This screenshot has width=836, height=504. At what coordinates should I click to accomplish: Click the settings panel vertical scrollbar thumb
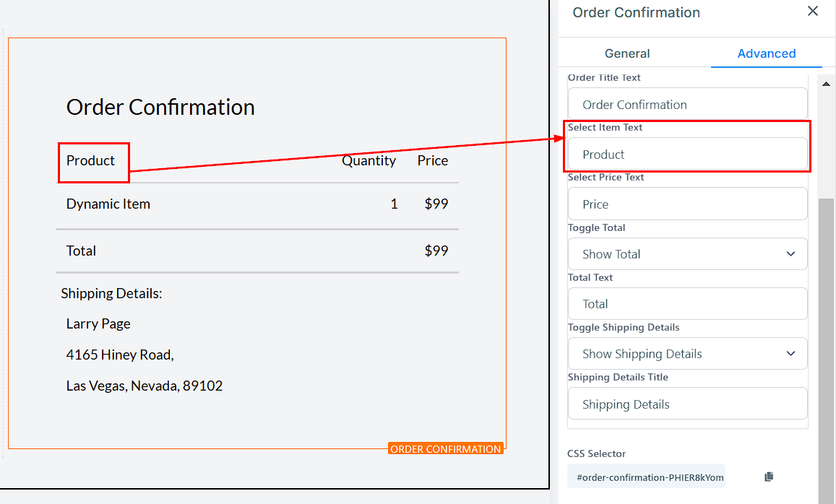coord(827,347)
